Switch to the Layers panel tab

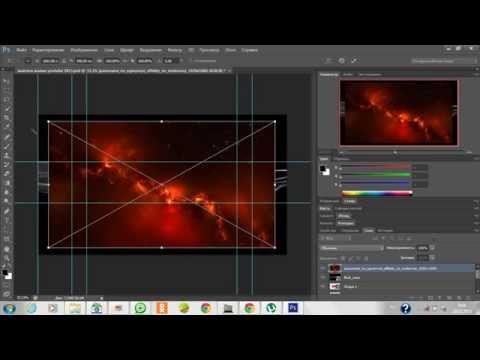pyautogui.click(x=368, y=230)
